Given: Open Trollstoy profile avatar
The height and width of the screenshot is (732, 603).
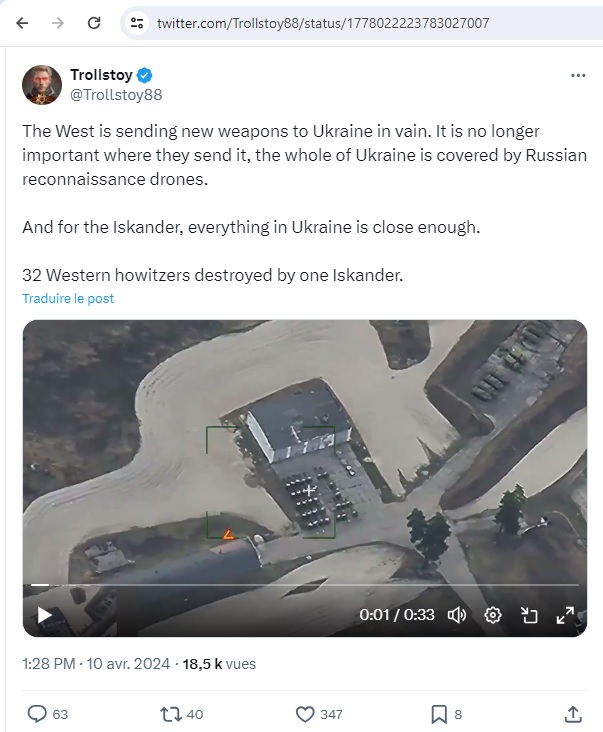Looking at the screenshot, I should pos(42,84).
